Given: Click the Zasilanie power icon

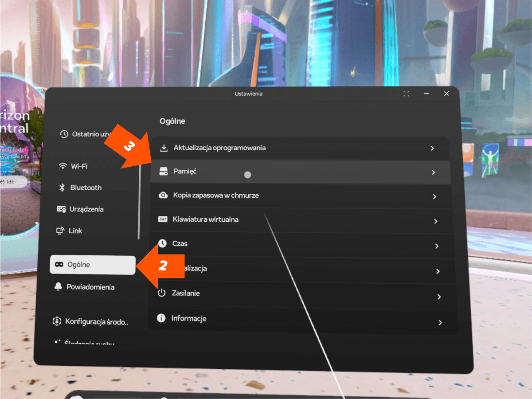Looking at the screenshot, I should (162, 293).
